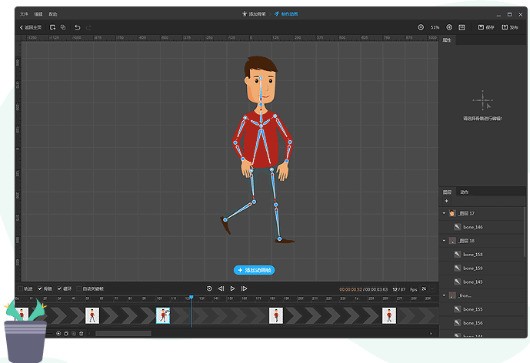Select the properties tab in the right panel
Screen dimensions: 530x363
pyautogui.click(x=447, y=40)
